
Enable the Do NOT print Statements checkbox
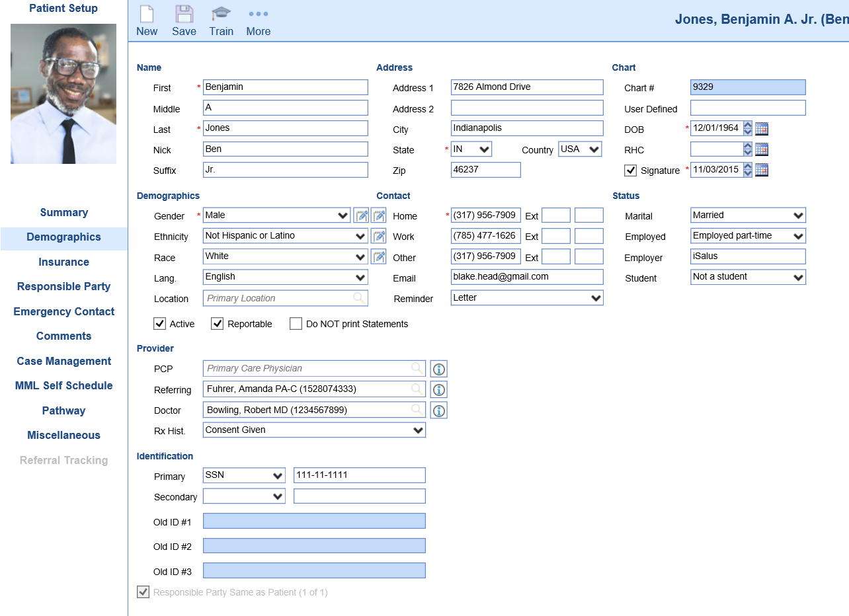click(296, 323)
